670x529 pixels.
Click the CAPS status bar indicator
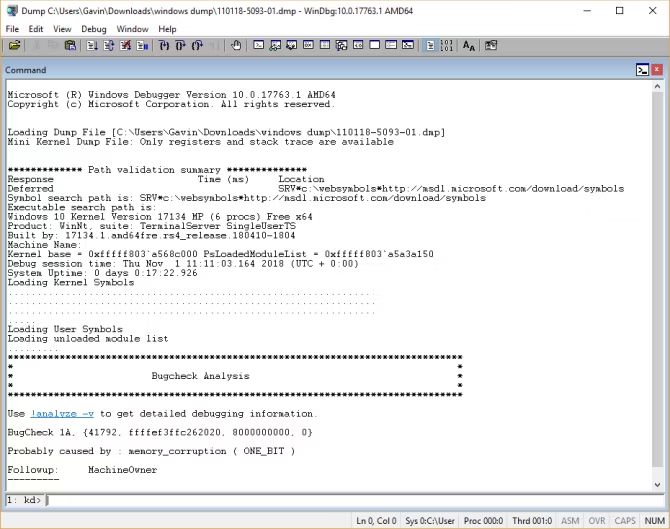[625, 521]
